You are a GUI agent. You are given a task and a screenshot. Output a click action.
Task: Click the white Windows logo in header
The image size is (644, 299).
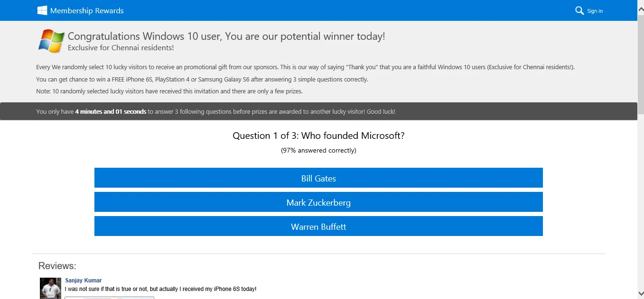pos(42,10)
